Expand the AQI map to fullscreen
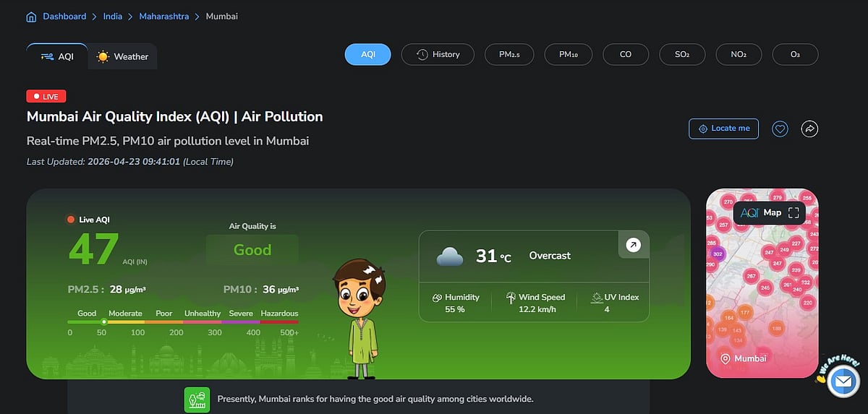Screen dimensions: 868x414 [x=793, y=212]
